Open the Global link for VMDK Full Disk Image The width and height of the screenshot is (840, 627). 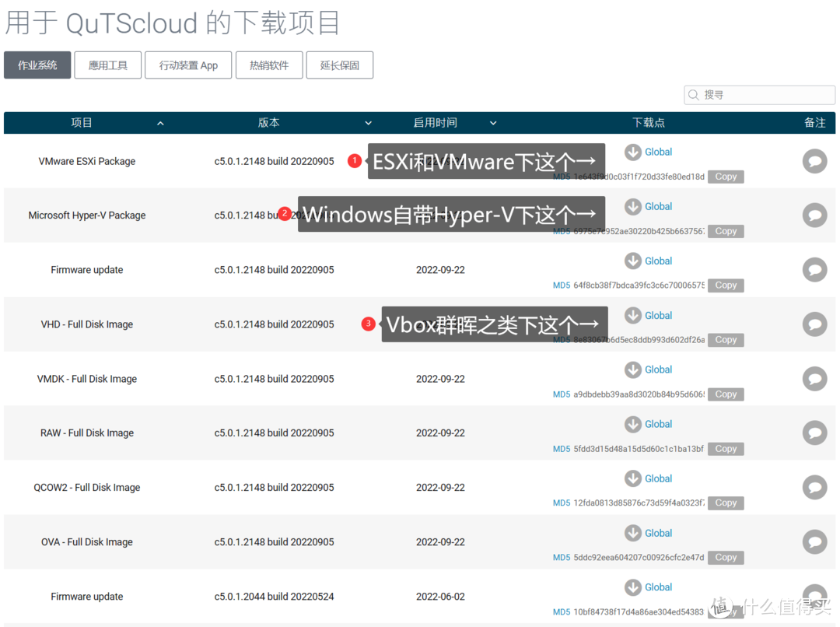tap(659, 370)
